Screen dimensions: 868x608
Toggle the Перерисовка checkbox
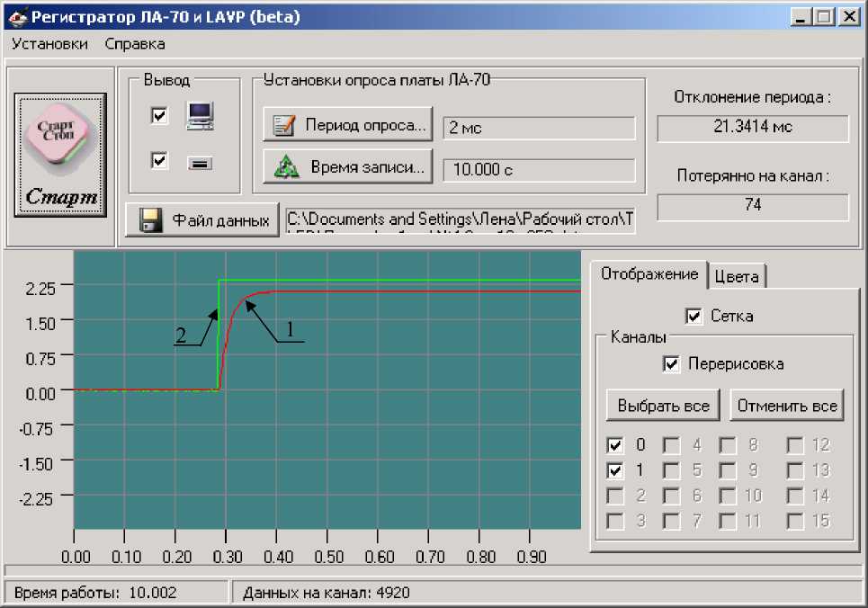pos(671,364)
